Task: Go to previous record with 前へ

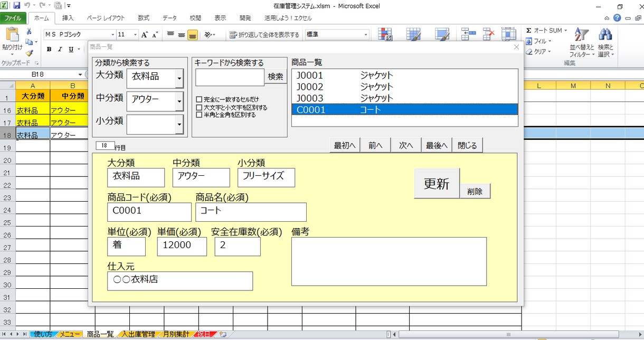Action: [375, 146]
